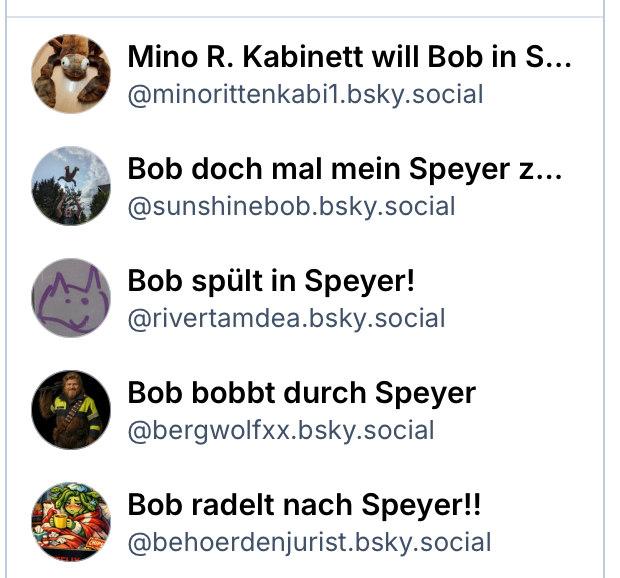Image resolution: width=620 pixels, height=578 pixels.
Task: Open the profile titled "Bob spült in Speyer!"
Action: 271,281
